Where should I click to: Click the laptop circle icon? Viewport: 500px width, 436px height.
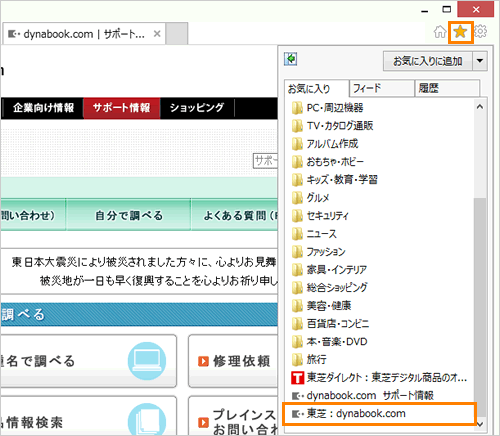point(147,361)
